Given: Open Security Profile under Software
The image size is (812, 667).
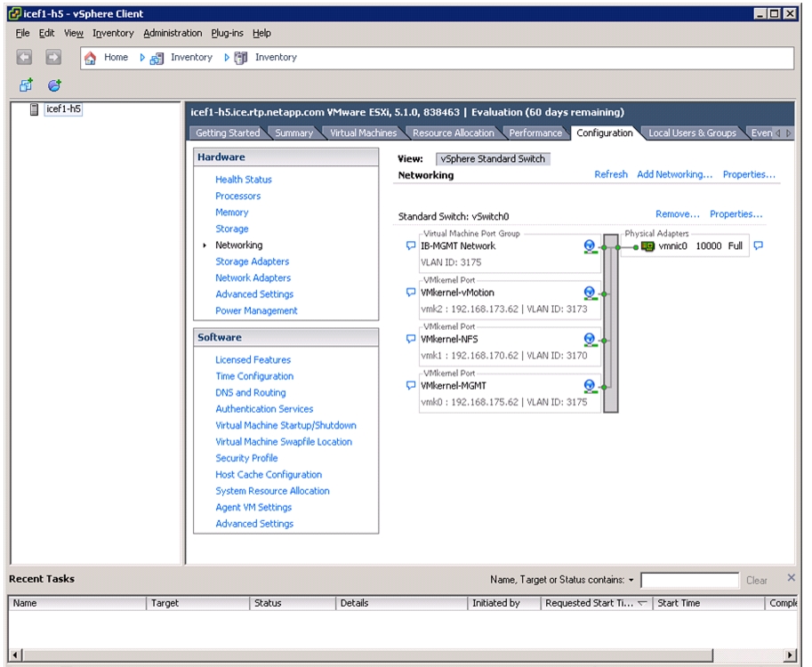Looking at the screenshot, I should coord(246,458).
